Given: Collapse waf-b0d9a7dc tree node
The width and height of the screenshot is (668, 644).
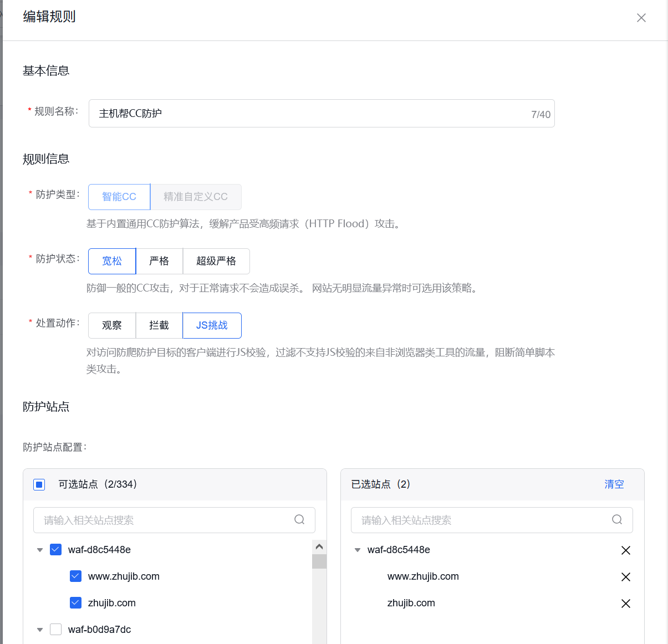Looking at the screenshot, I should tap(40, 630).
